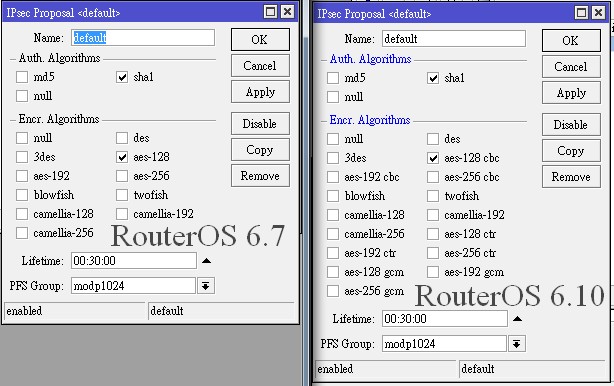Check blowfish in RouterOS 6.7 window
Viewport: 614px width, 386px height.
(x=22, y=195)
